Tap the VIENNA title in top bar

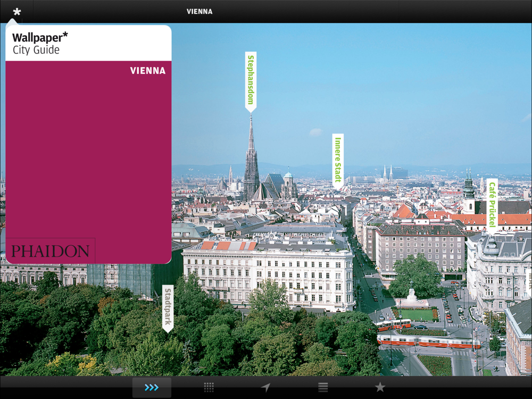[x=199, y=12]
